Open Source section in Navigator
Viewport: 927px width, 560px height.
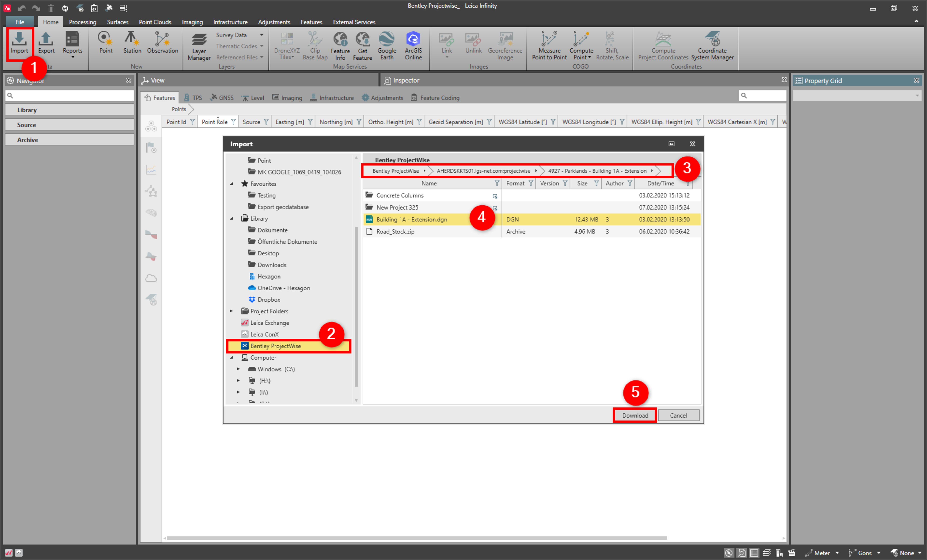pyautogui.click(x=69, y=124)
